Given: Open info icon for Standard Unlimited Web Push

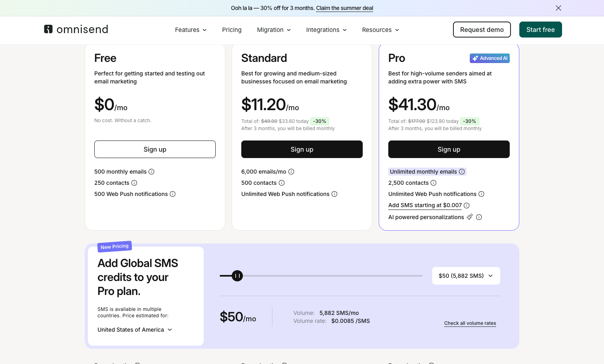Looking at the screenshot, I should [334, 194].
